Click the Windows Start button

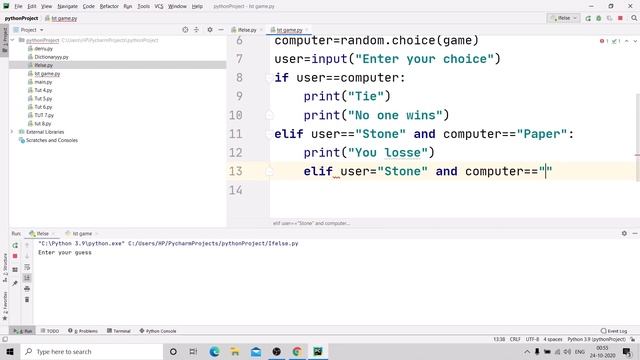point(10,351)
